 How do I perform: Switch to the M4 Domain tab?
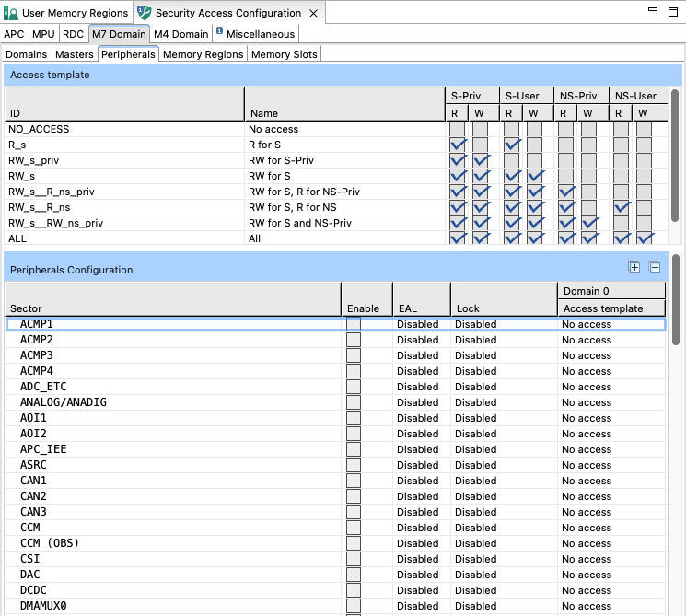pos(180,34)
